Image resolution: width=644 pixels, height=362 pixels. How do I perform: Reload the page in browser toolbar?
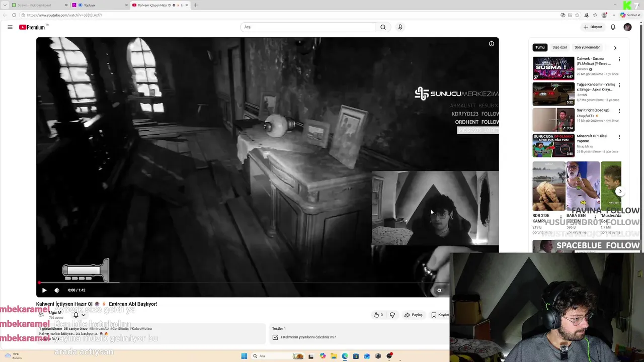pos(14,15)
